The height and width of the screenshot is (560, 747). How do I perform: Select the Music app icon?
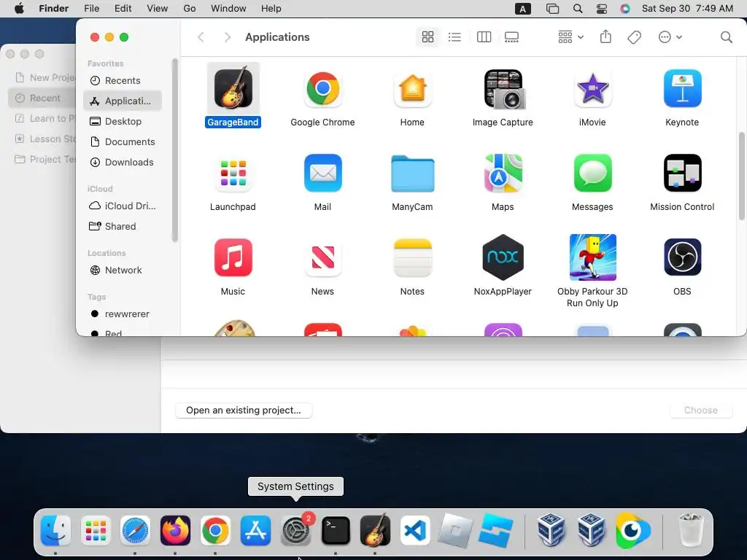click(233, 257)
